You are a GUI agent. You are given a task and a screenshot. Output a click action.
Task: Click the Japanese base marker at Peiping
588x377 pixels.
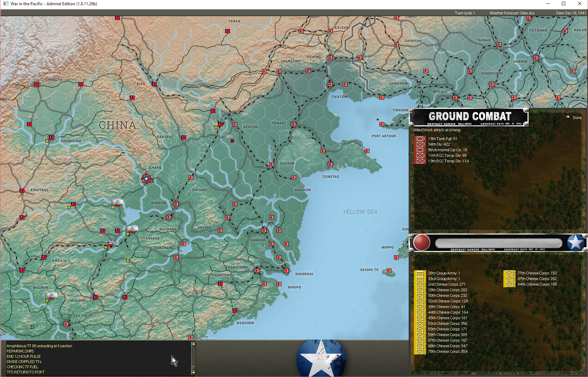(330, 57)
